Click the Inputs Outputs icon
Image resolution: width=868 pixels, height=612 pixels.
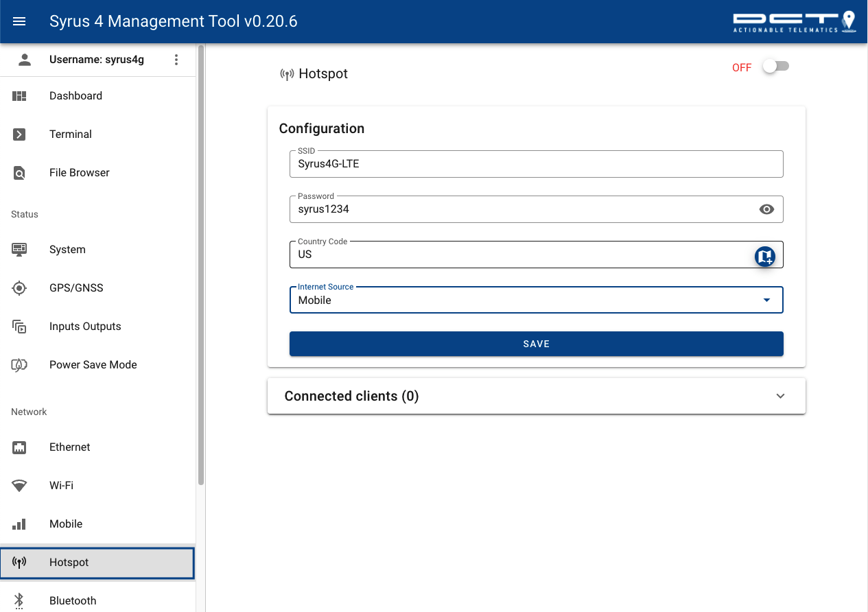pyautogui.click(x=19, y=327)
